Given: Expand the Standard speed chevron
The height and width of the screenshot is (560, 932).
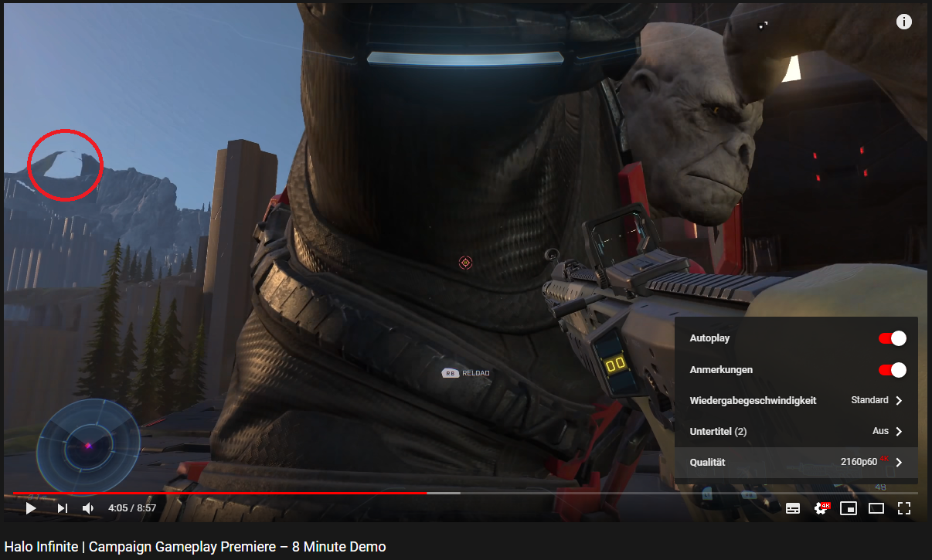Looking at the screenshot, I should tap(899, 400).
